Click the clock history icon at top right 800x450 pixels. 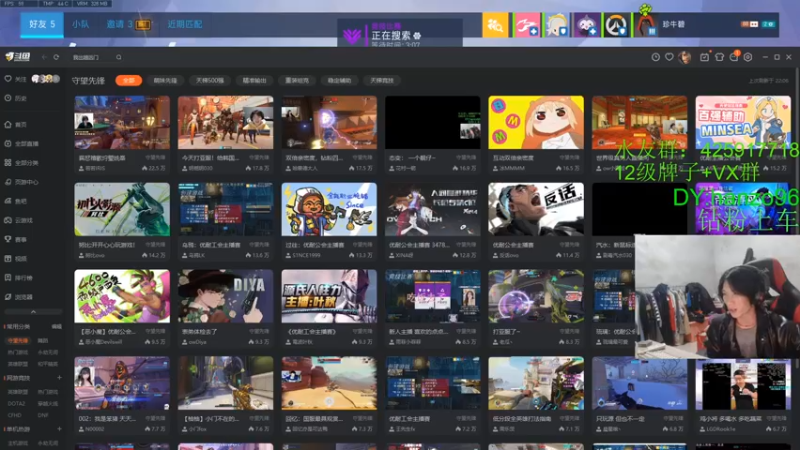656,57
